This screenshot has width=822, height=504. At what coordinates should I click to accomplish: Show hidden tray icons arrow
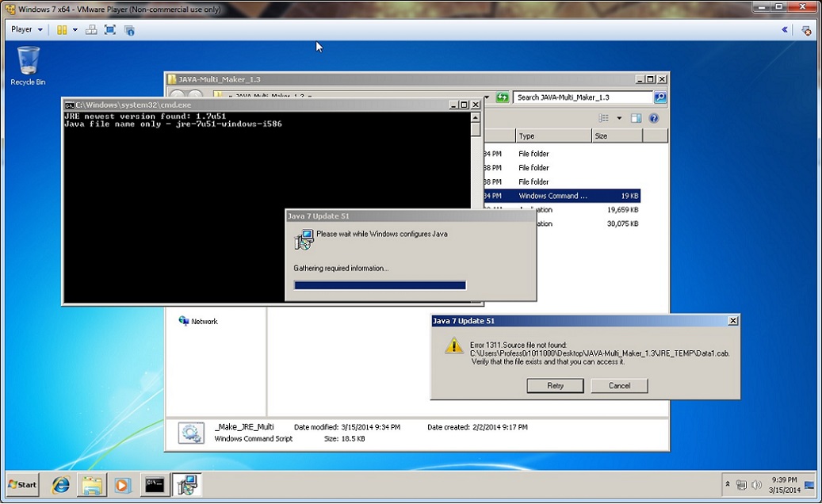pos(727,485)
